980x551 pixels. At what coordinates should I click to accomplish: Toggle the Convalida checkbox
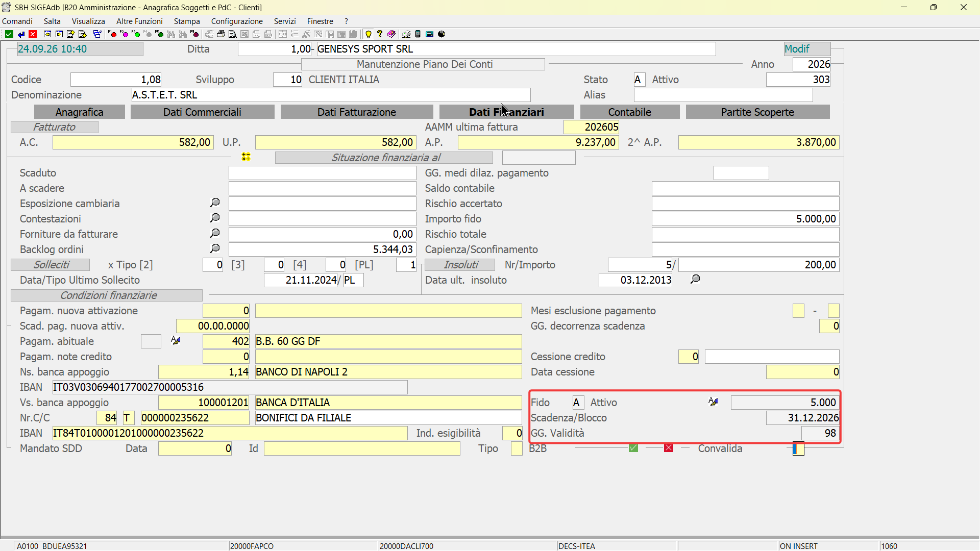point(798,448)
